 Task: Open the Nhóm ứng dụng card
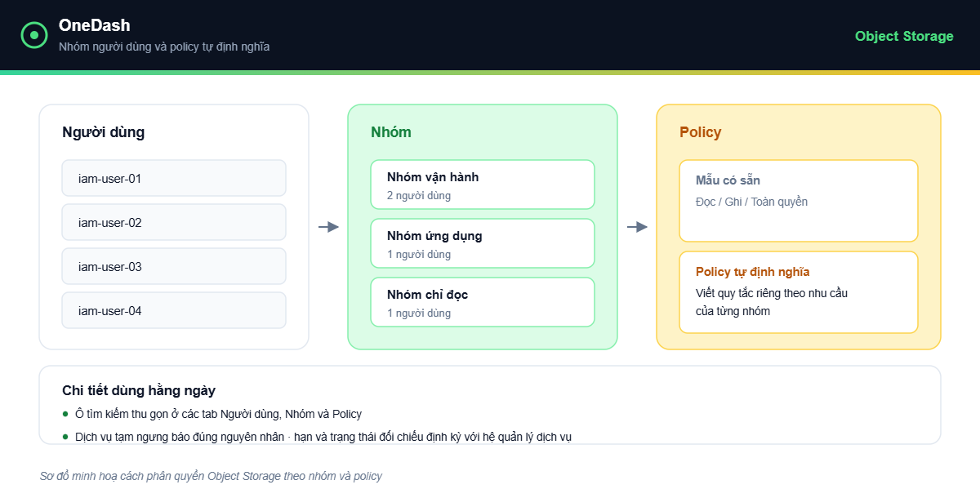(x=483, y=243)
